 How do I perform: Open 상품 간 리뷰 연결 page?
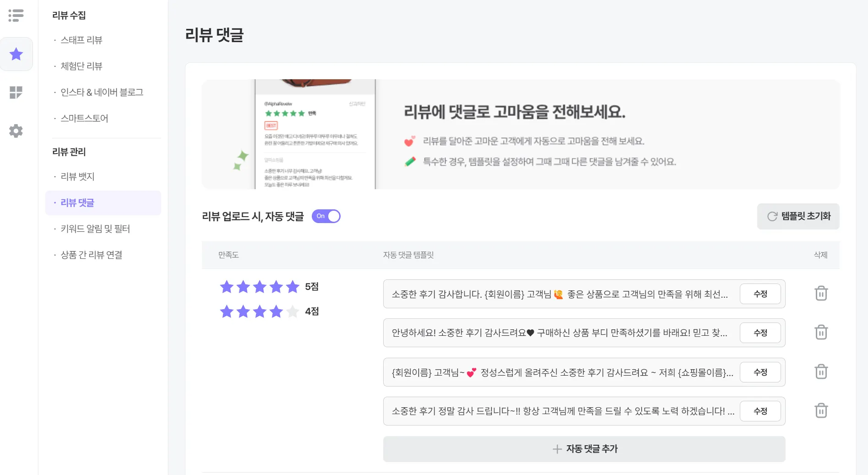(92, 255)
